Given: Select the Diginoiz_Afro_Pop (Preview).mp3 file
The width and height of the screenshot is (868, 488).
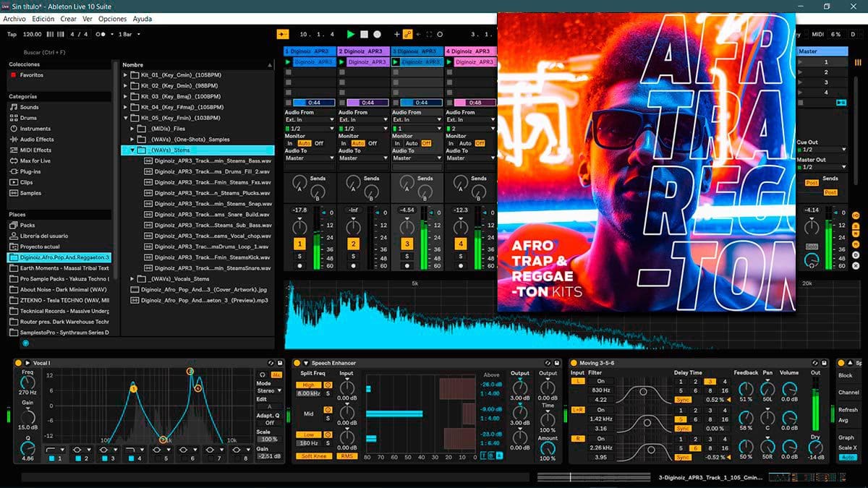Looking at the screenshot, I should point(200,300).
